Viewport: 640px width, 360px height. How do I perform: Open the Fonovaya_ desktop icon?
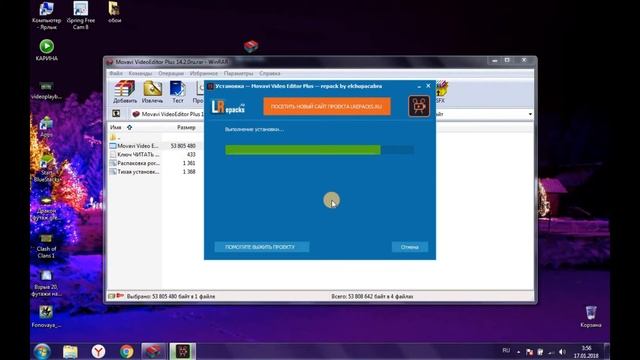click(46, 316)
